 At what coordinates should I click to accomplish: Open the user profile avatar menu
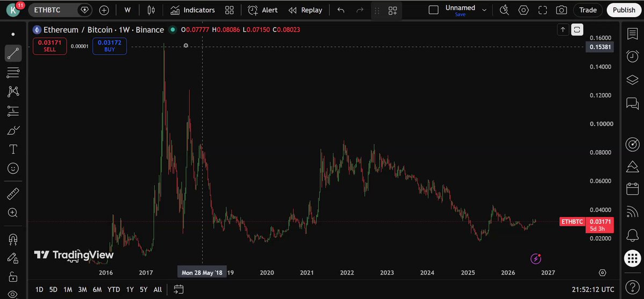click(x=13, y=10)
